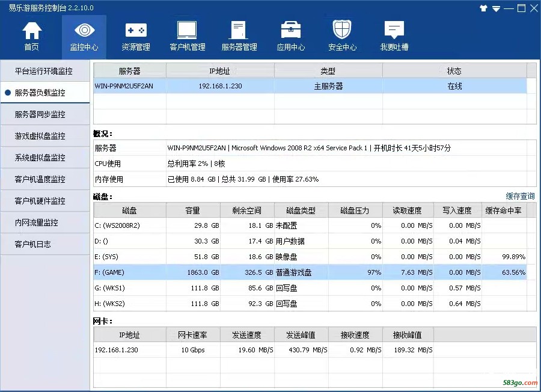Image resolution: width=541 pixels, height=392 pixels.
Task: Open the title bar dropdown menu arrow
Action: (496, 8)
